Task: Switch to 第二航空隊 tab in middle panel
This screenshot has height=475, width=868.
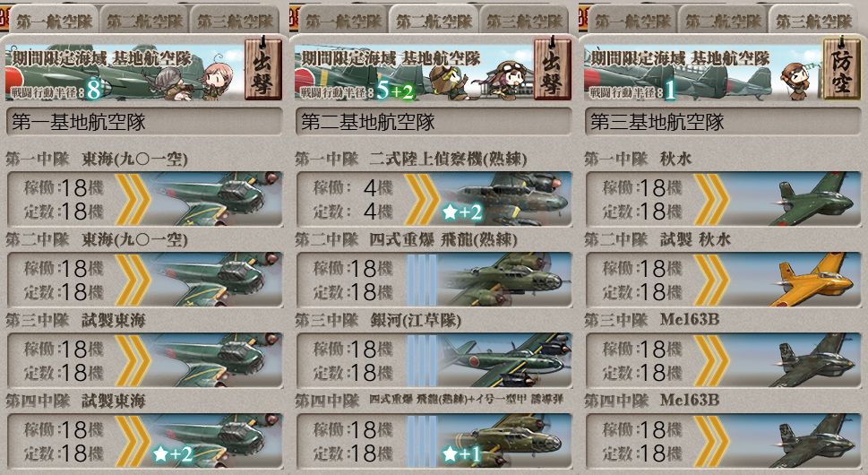Action: tap(434, 21)
